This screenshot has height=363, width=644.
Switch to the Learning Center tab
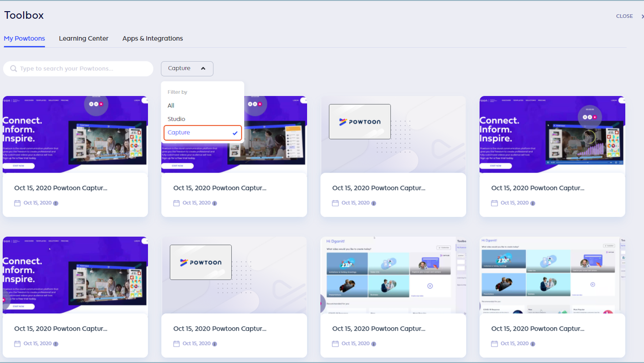(x=84, y=38)
